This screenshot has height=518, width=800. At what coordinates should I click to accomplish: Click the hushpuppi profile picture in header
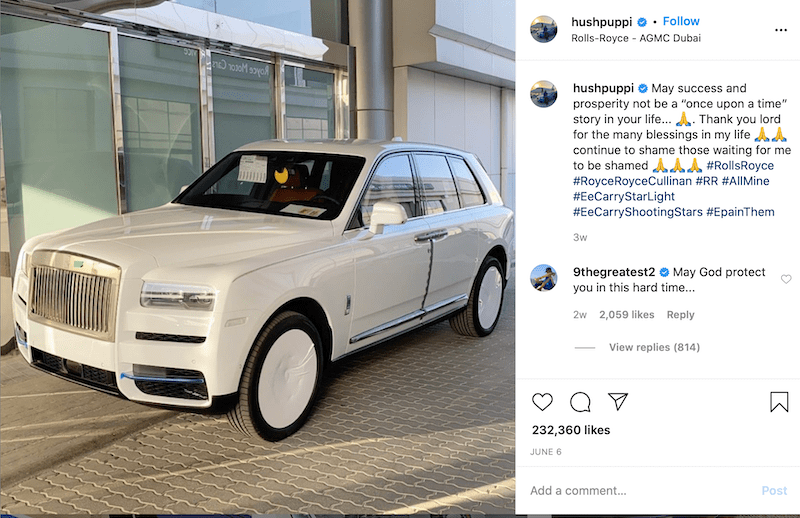(543, 29)
